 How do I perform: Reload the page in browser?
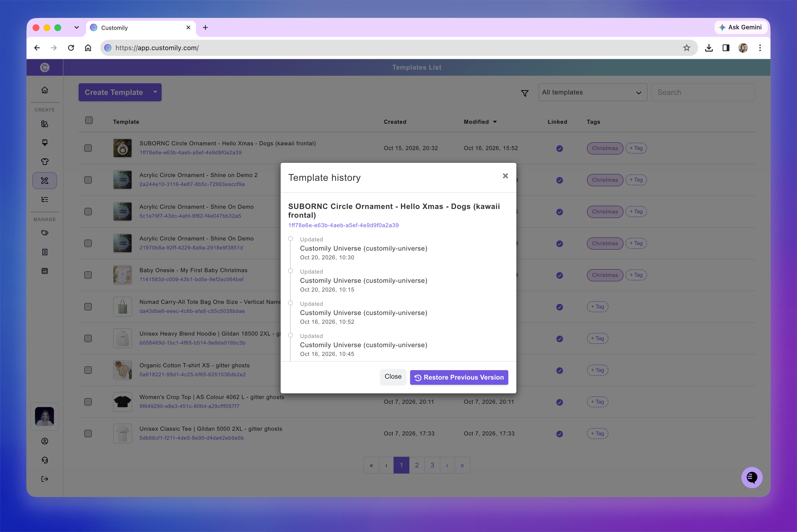tap(71, 48)
